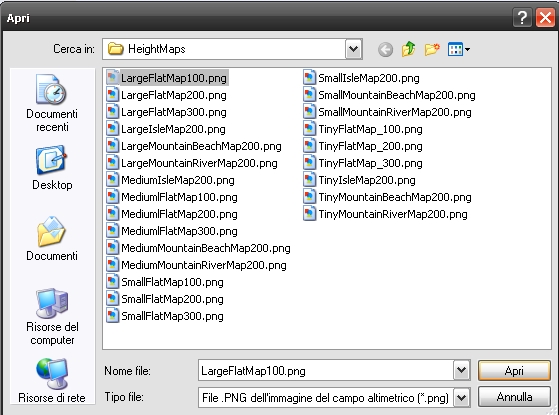Select file icon of MediumlFlatMap300.png
This screenshot has height=415, width=559.
tap(112, 231)
